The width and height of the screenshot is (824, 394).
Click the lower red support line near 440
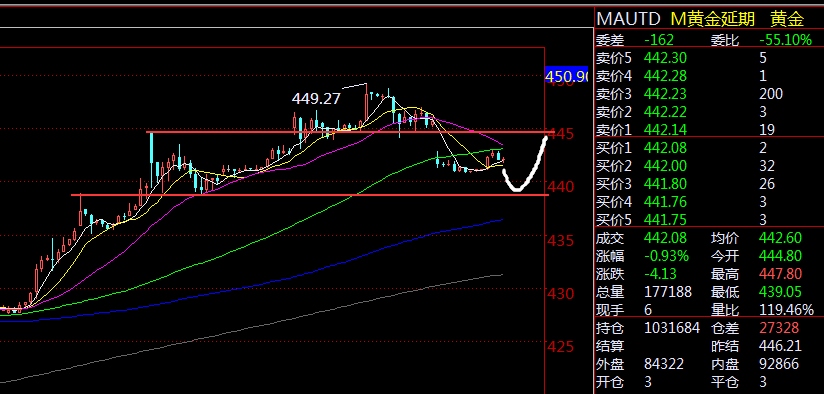pos(310,195)
